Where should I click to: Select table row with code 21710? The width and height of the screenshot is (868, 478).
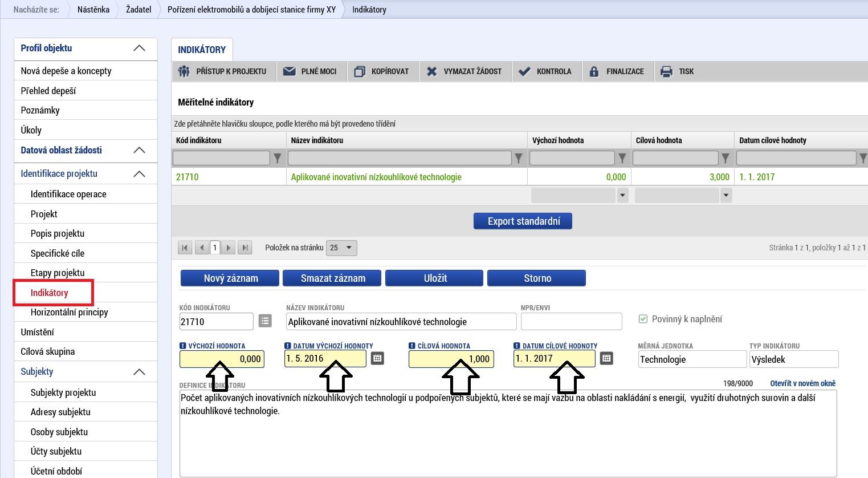coord(519,177)
